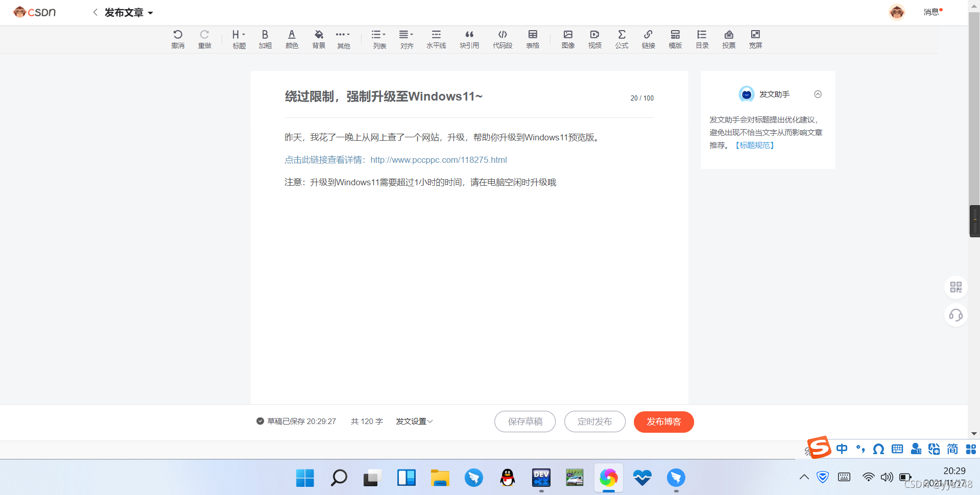
Task: Open the Align (对齐) dropdown
Action: coord(407,39)
